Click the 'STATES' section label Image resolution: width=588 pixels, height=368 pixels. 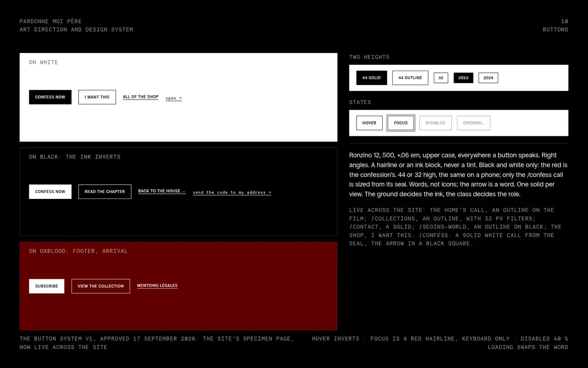[360, 102]
